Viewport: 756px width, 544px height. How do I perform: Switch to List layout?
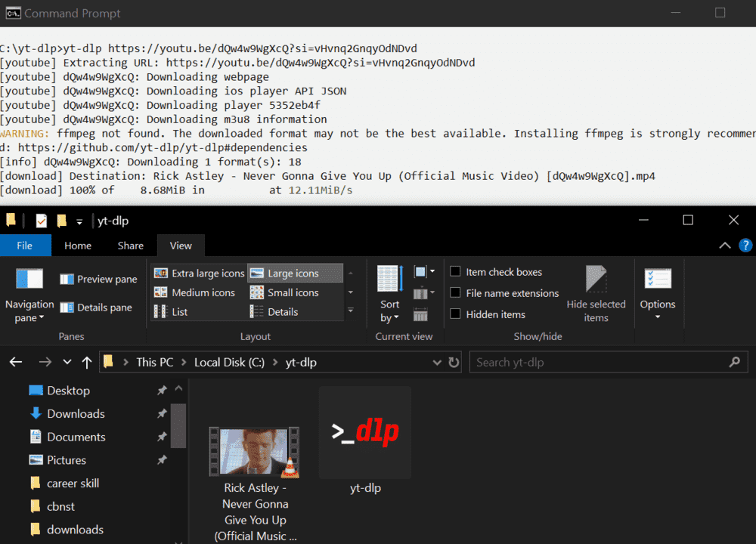click(x=171, y=312)
